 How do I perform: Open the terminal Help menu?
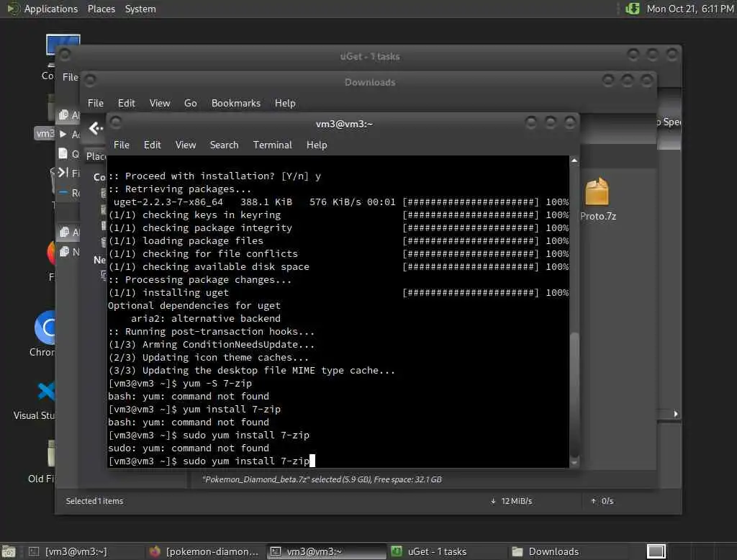pos(317,145)
